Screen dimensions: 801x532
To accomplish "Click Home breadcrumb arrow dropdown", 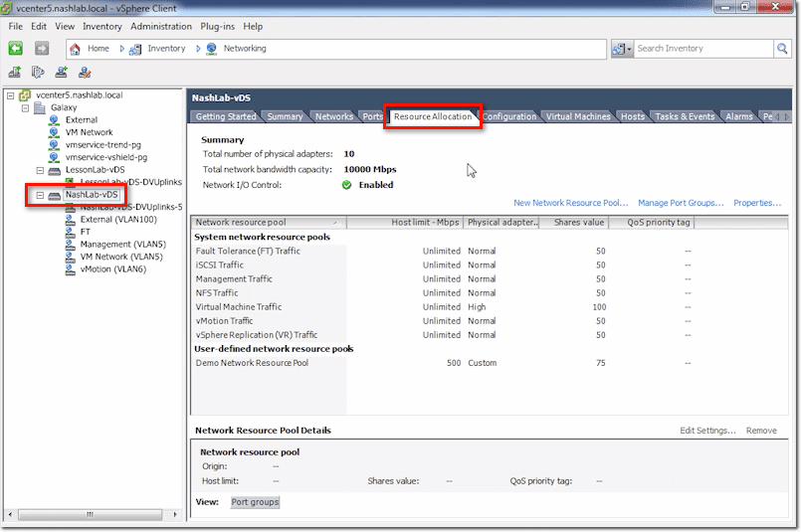I will coord(122,49).
